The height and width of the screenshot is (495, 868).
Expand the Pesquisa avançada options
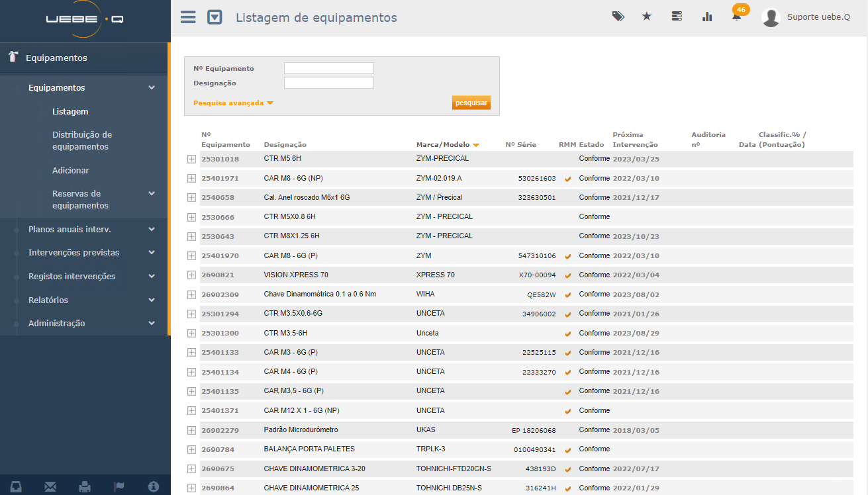pos(233,103)
